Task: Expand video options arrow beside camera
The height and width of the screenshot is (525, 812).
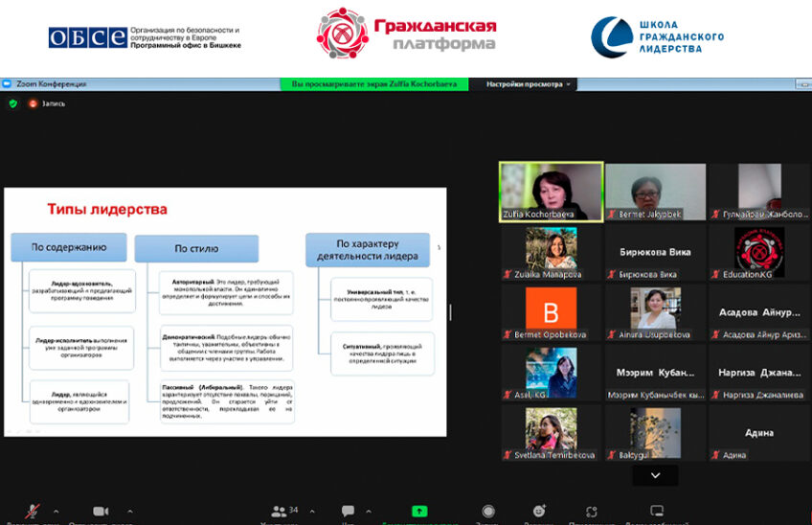Action: (x=130, y=512)
